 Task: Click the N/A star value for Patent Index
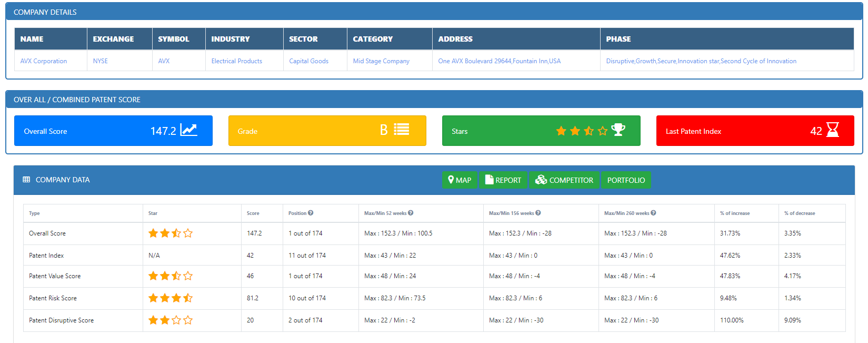click(154, 256)
